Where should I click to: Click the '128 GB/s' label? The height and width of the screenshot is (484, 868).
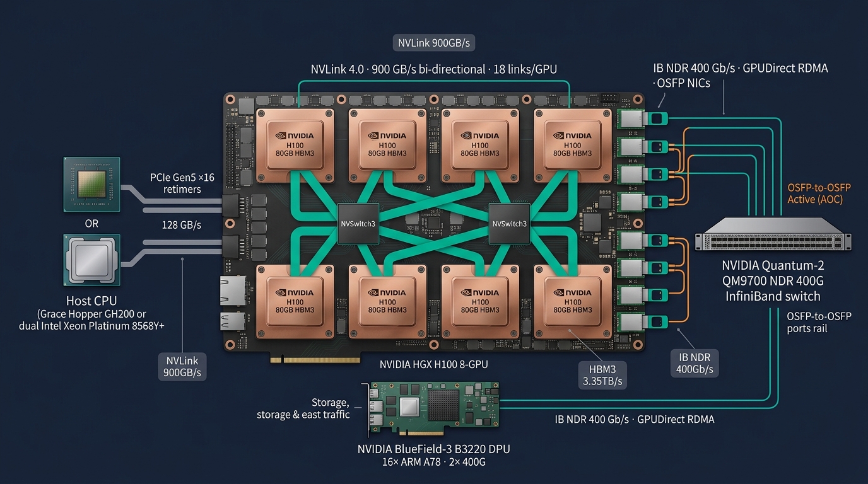point(182,225)
